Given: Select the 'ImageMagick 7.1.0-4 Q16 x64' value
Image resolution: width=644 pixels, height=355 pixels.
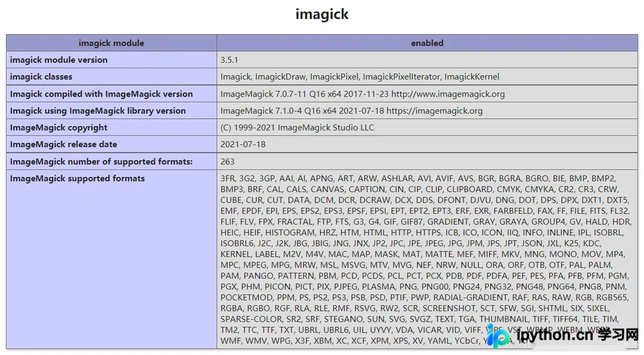Looking at the screenshot, I should 352,111.
